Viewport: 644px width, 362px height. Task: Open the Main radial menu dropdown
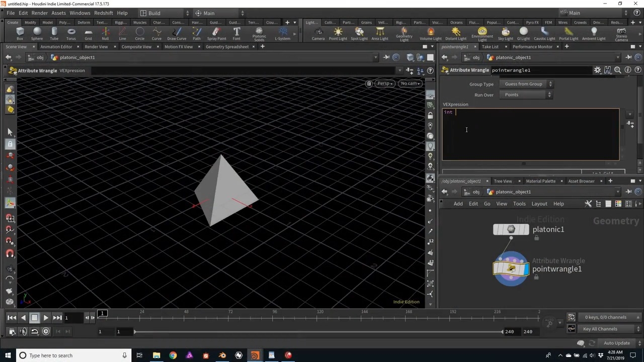(x=219, y=13)
